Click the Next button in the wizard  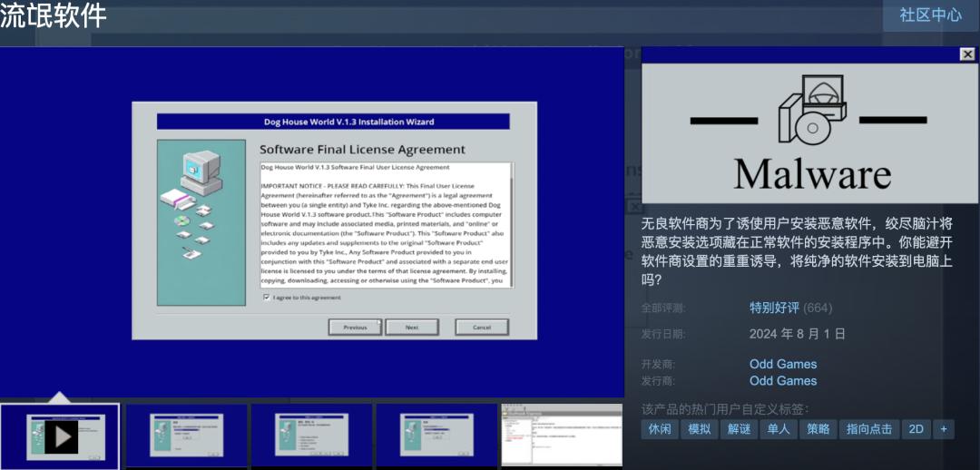[412, 327]
